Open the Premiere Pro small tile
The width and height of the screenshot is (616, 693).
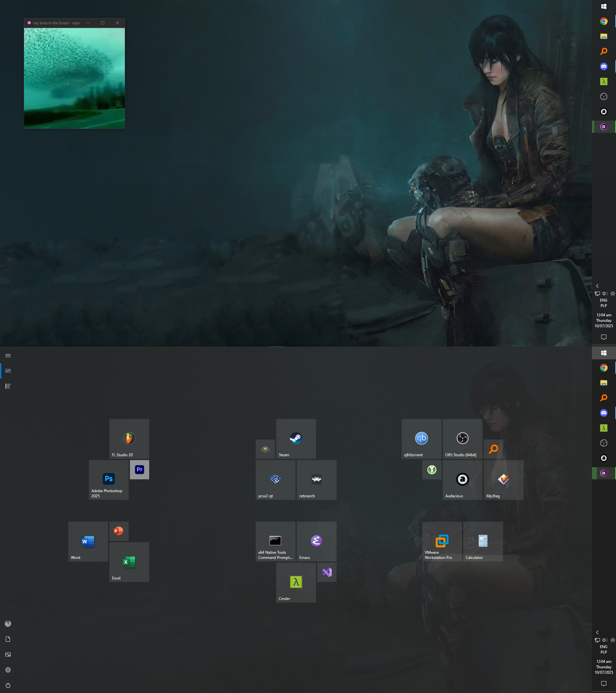click(139, 470)
